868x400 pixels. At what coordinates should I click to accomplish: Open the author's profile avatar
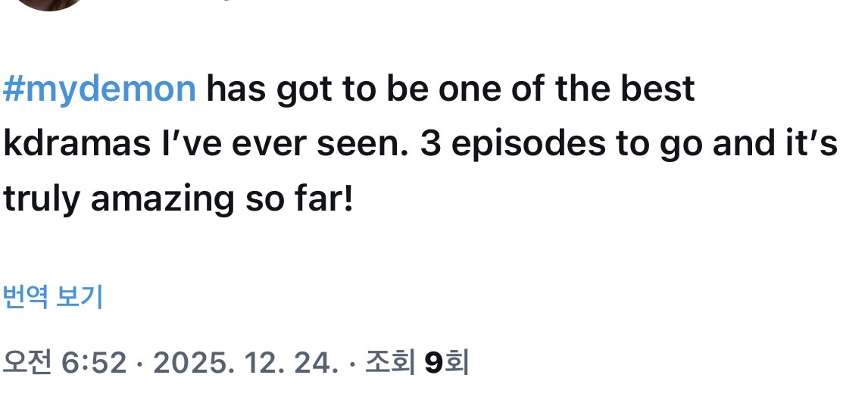coord(50,5)
